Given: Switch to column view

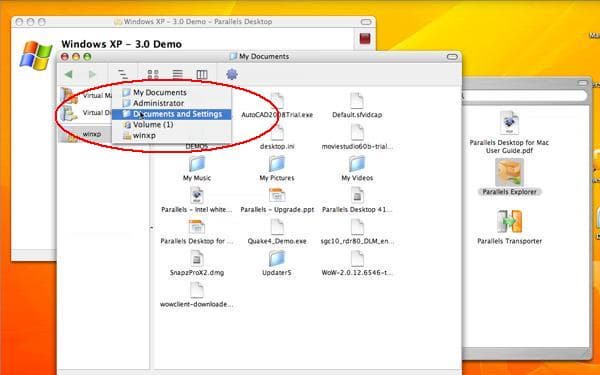Looking at the screenshot, I should tap(202, 74).
